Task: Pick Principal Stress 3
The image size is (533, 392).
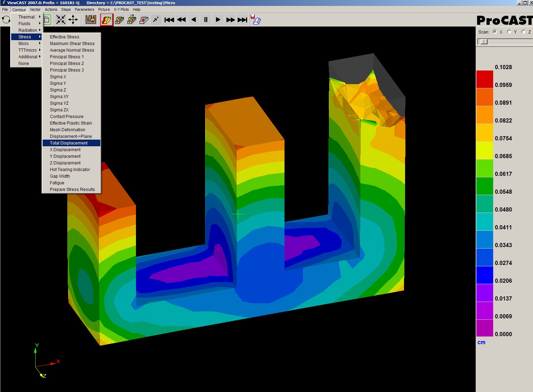Action: point(71,70)
